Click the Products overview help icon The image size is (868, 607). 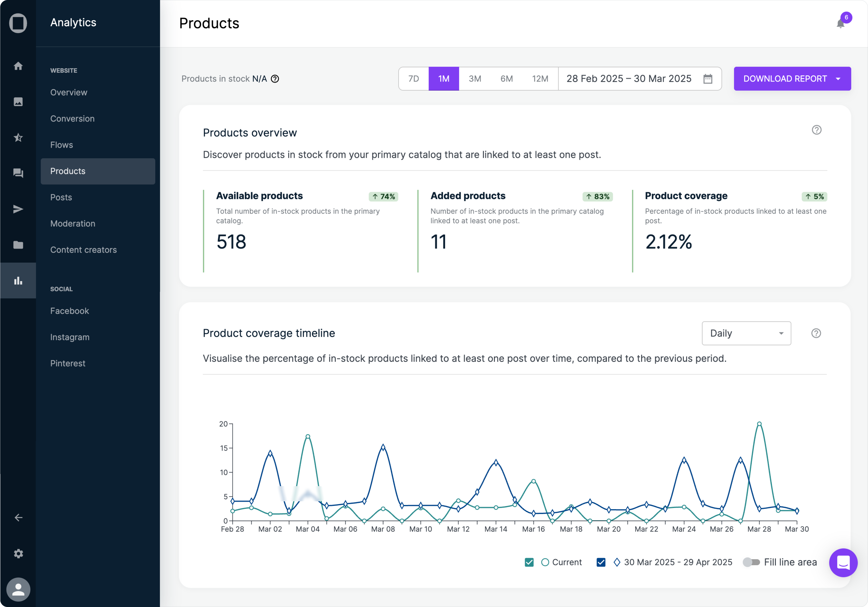pos(816,130)
